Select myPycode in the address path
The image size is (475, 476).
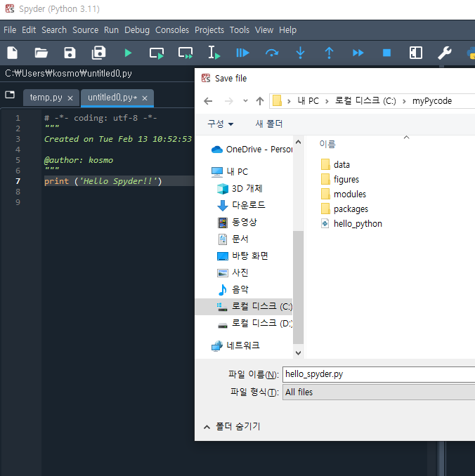point(432,101)
